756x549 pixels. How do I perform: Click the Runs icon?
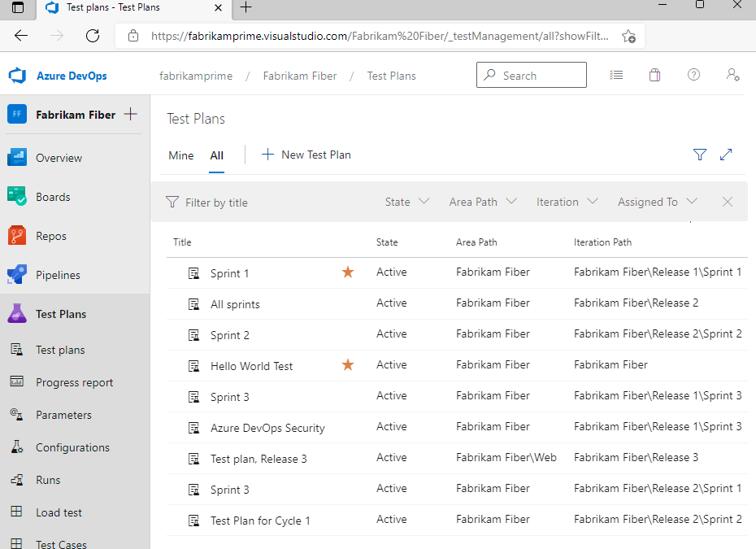(17, 480)
